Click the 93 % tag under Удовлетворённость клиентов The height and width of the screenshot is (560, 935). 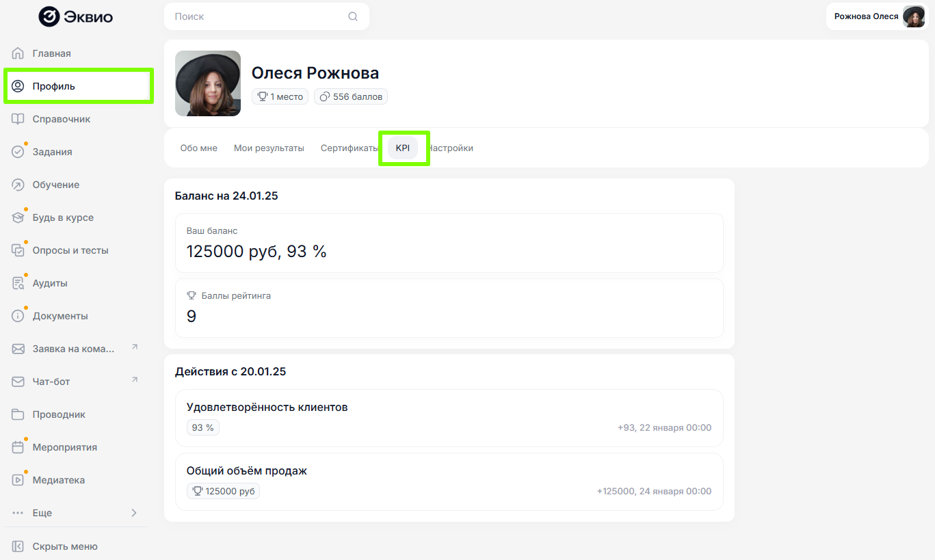coord(203,427)
